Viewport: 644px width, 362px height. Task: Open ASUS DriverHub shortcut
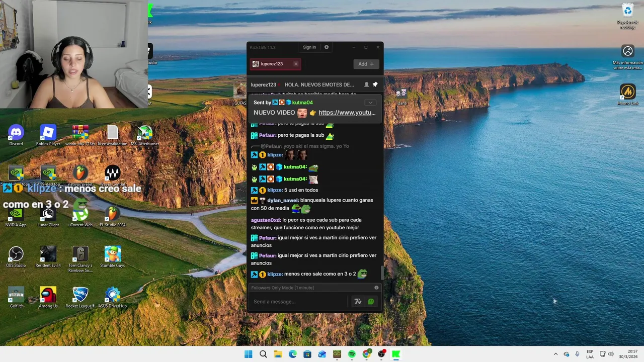[113, 298]
